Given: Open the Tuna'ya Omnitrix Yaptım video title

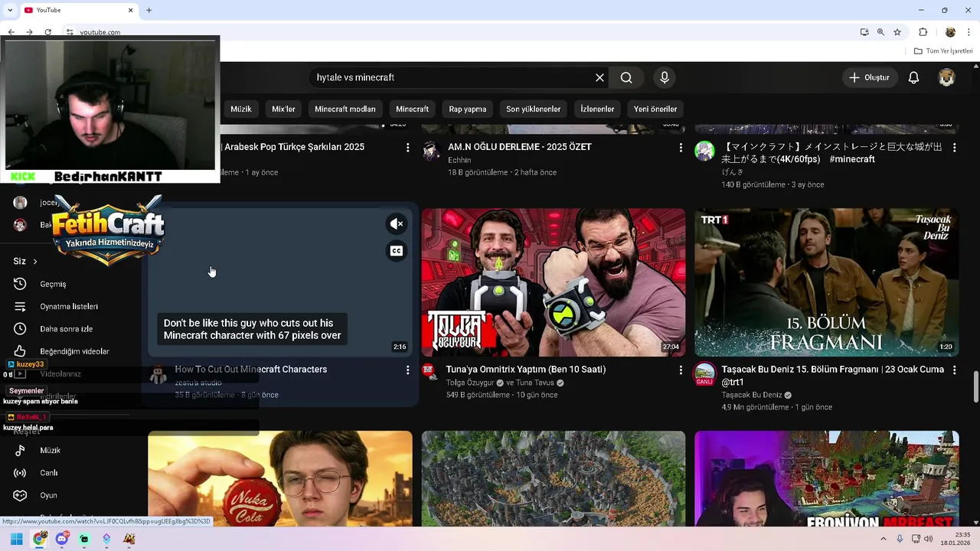Looking at the screenshot, I should 526,370.
